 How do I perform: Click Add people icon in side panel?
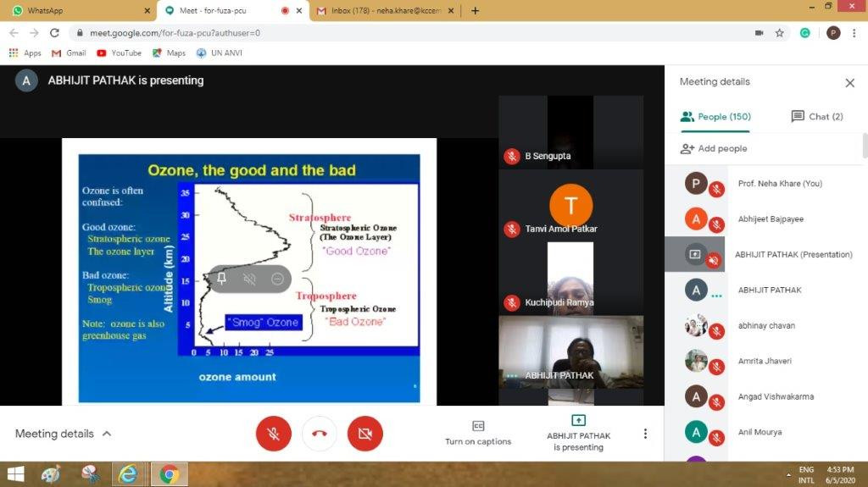687,148
